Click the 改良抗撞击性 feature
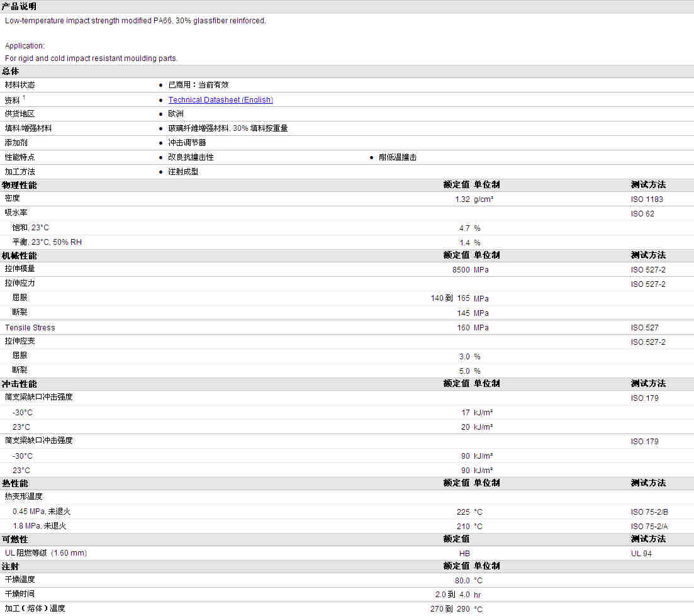This screenshot has width=694, height=616. point(191,157)
